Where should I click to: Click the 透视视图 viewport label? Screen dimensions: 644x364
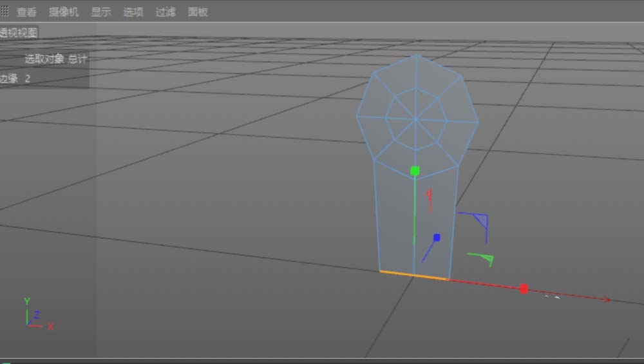click(19, 33)
